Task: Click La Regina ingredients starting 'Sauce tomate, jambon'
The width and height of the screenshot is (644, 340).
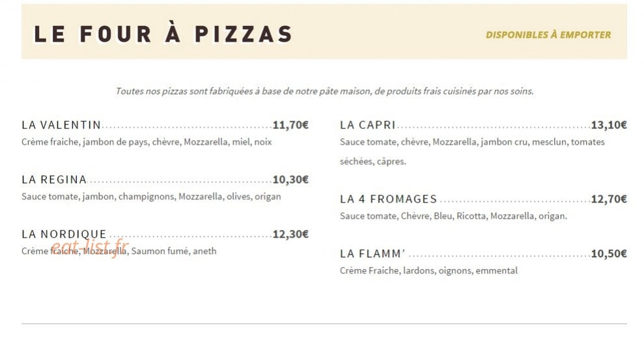Action: coord(151,197)
